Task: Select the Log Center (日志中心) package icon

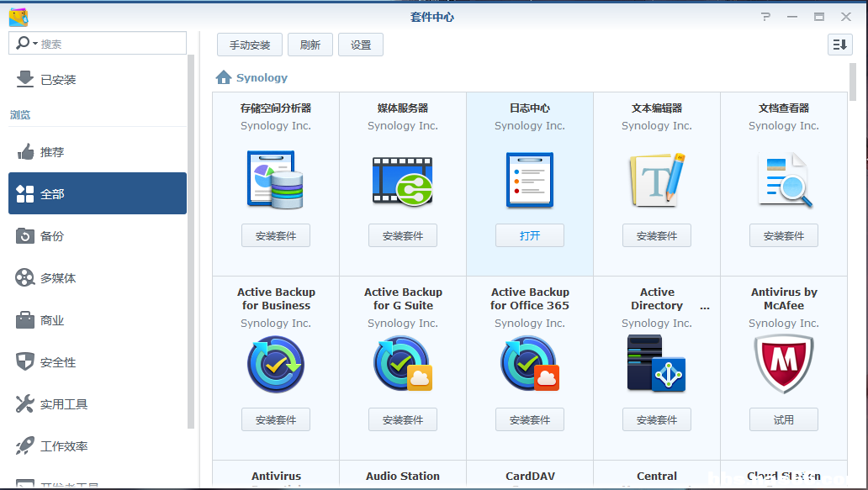Action: pos(530,181)
